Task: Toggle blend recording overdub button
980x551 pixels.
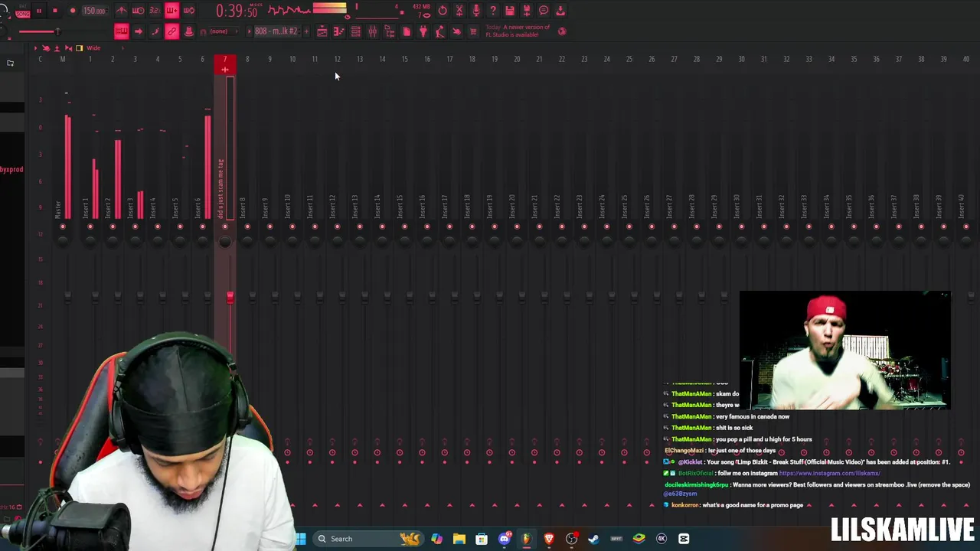Action: tap(171, 11)
